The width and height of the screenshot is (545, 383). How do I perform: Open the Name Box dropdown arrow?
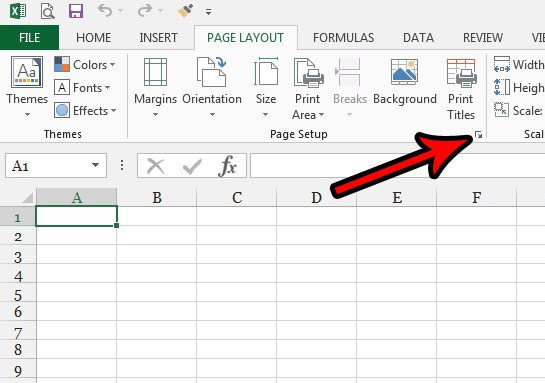(95, 165)
